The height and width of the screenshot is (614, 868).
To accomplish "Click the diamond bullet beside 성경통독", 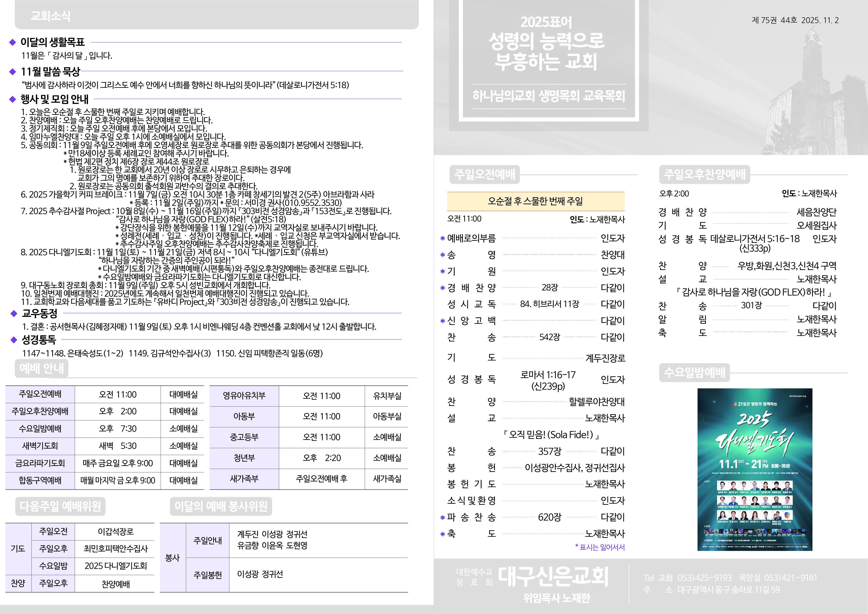I will (14, 340).
